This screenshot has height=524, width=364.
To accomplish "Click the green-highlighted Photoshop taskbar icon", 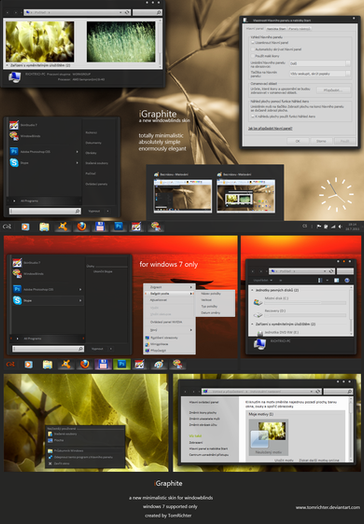I will pyautogui.click(x=122, y=364).
